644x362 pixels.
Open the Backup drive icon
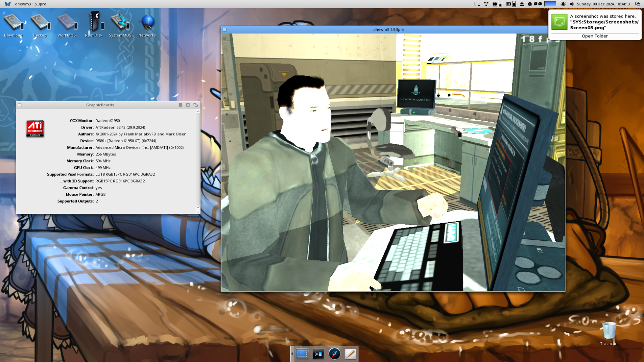(40, 25)
